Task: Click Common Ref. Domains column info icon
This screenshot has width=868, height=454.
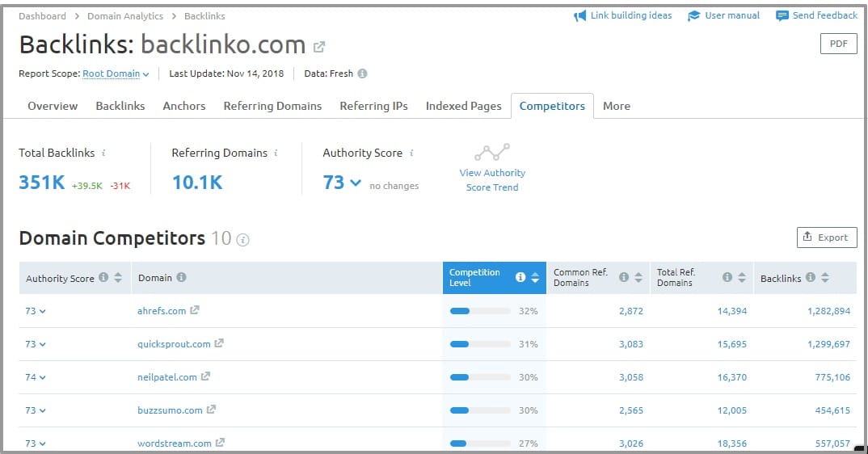Action: tap(624, 277)
